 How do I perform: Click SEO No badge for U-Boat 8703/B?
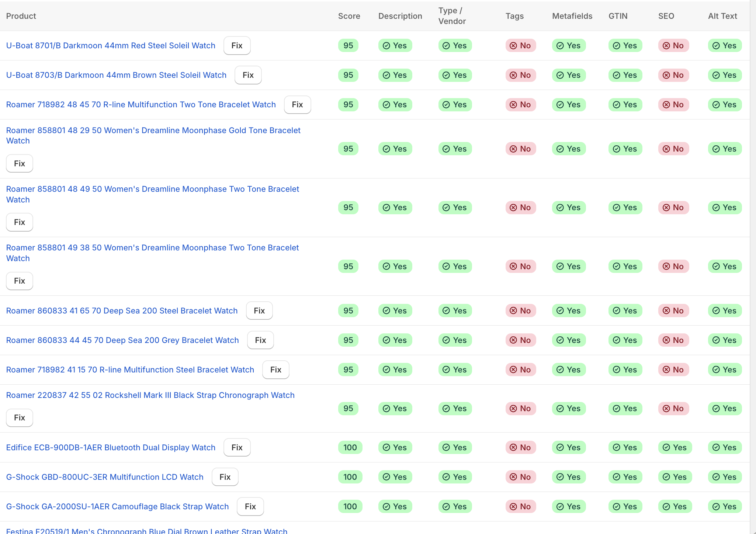coord(673,75)
